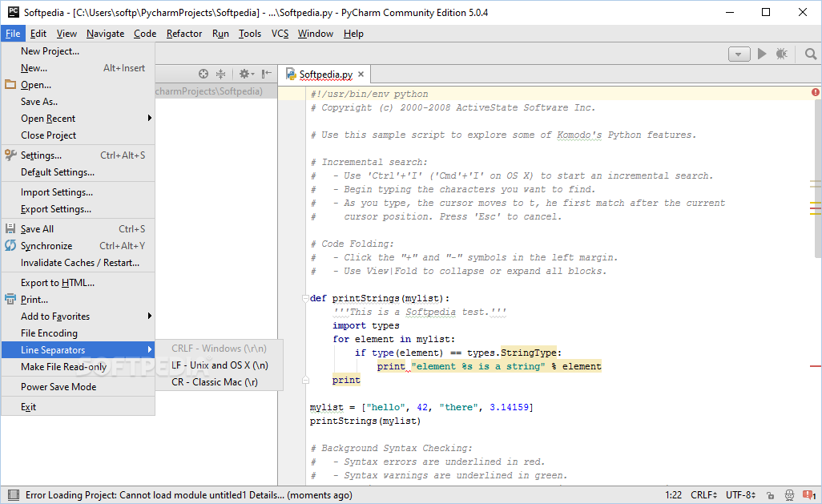Select CRLF - Windows line separator option

[220, 349]
